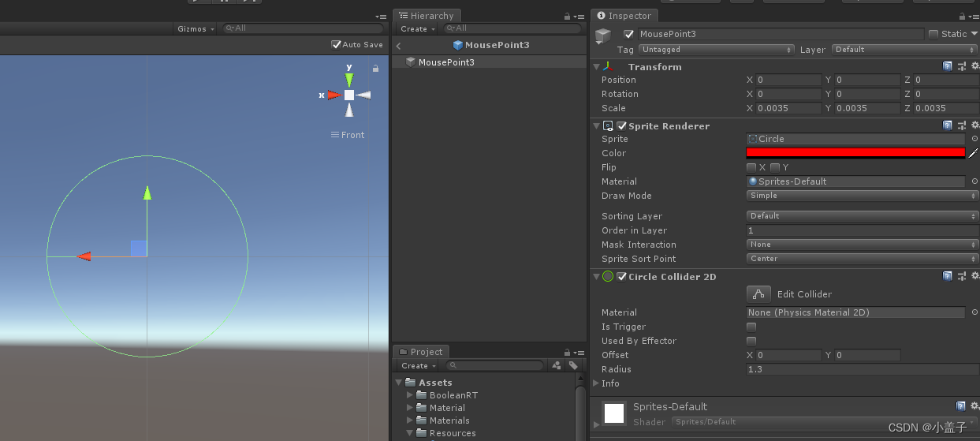
Task: Click the scene gizmo center cube
Action: (349, 95)
